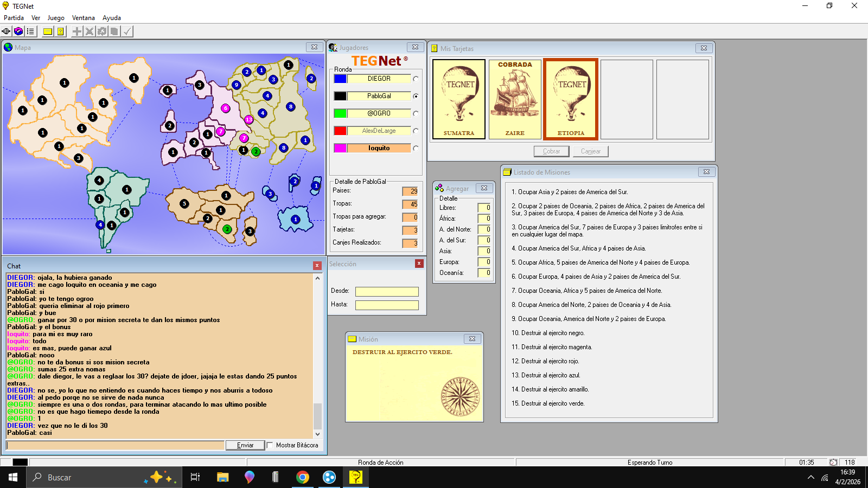Image resolution: width=868 pixels, height=488 pixels.
Task: Click the chat scrollbar down arrow
Action: [x=318, y=434]
